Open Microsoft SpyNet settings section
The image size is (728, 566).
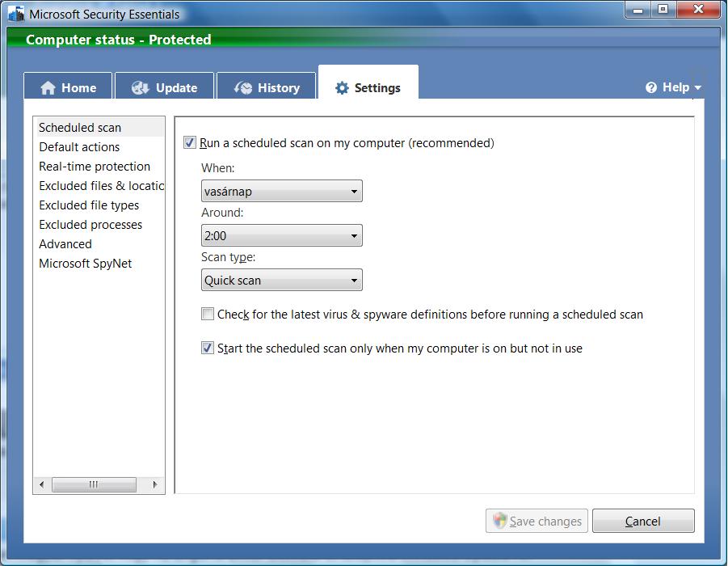pos(85,264)
